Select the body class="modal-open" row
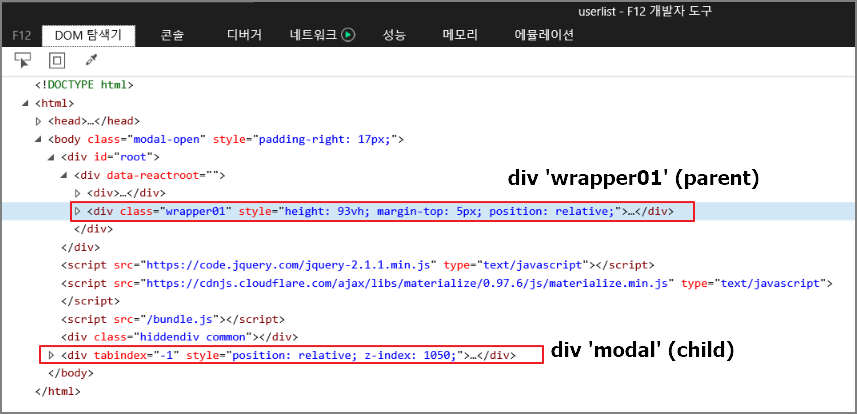 tap(226, 139)
